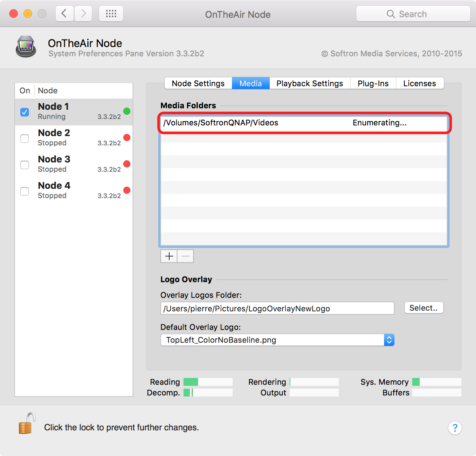This screenshot has width=476, height=456.
Task: Remove media folder with minus button
Action: click(x=186, y=256)
